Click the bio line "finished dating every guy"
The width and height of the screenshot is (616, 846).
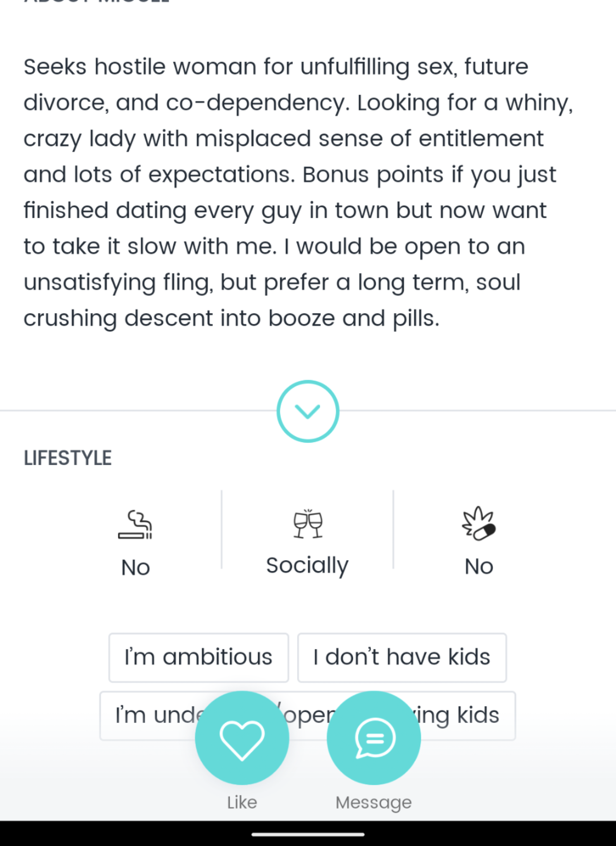tap(285, 210)
